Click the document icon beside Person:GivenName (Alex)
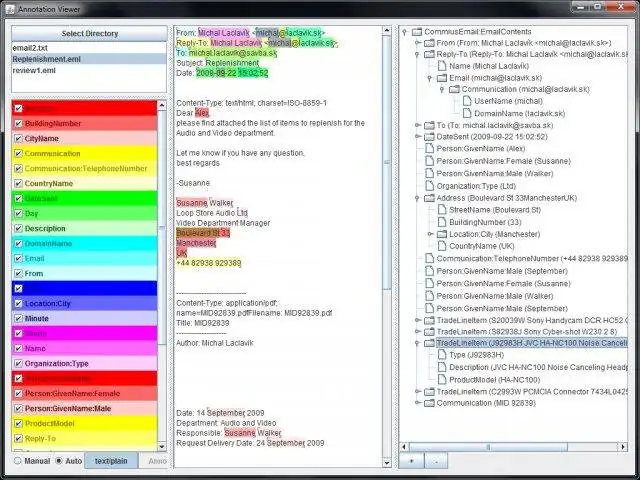640x480 pixels. coord(429,148)
